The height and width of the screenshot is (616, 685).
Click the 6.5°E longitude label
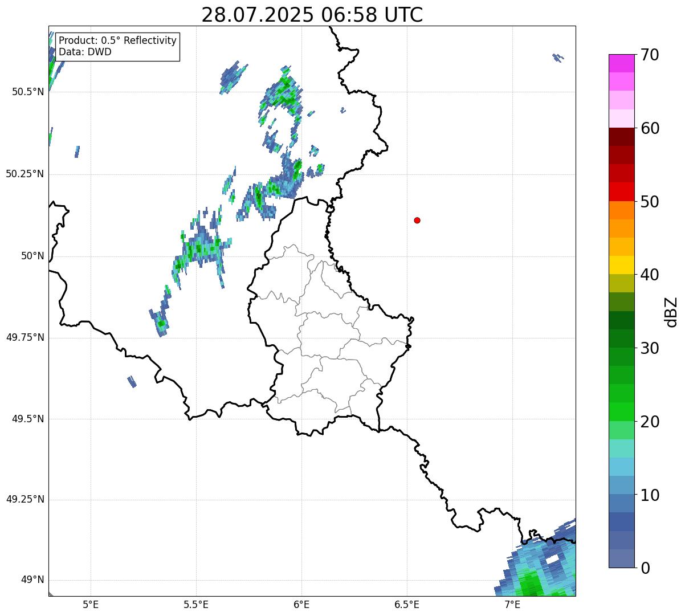tap(407, 604)
